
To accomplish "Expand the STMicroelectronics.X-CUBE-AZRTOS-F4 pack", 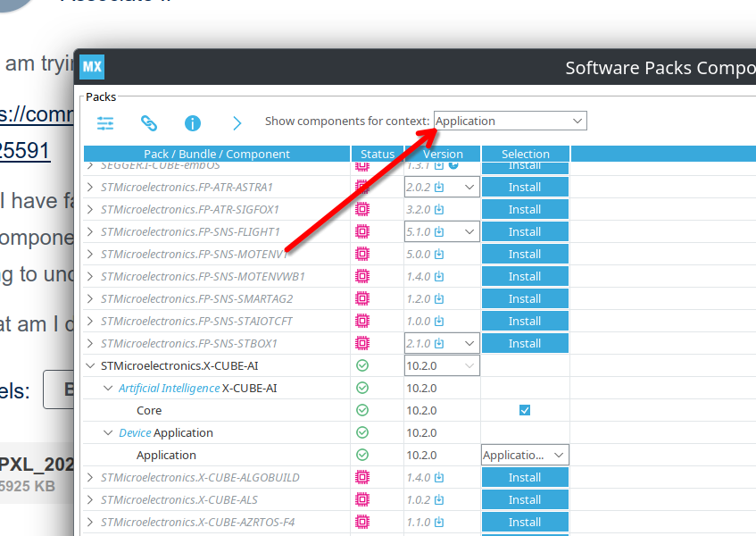I will [x=90, y=522].
